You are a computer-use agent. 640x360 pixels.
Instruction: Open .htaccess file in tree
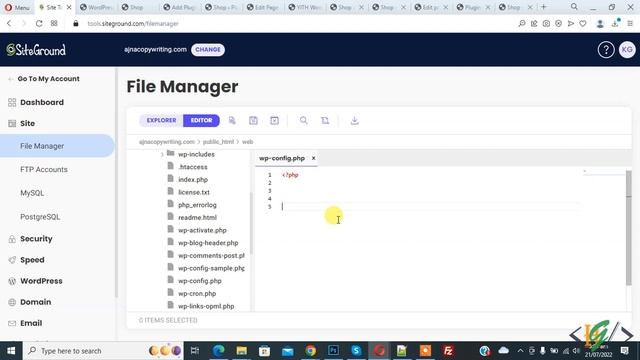pos(193,167)
